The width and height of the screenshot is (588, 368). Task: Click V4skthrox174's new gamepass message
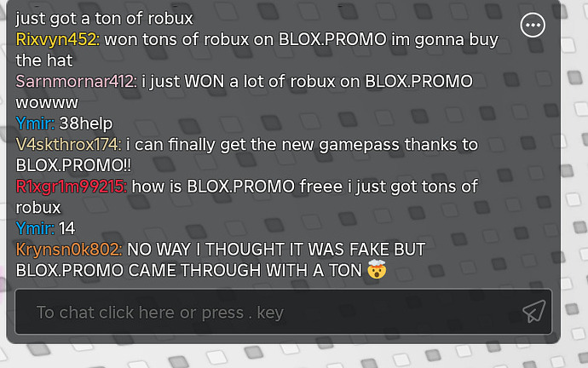coord(247,155)
